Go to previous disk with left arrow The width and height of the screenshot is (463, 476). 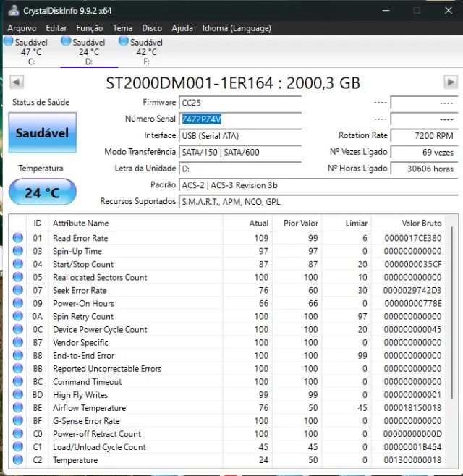(17, 82)
